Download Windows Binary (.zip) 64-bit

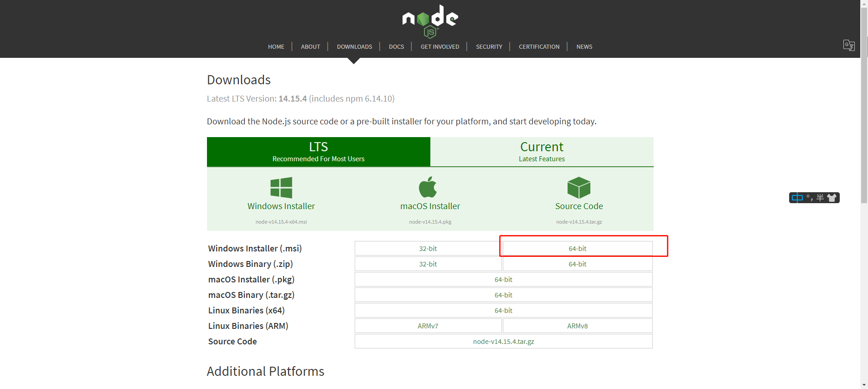point(578,264)
